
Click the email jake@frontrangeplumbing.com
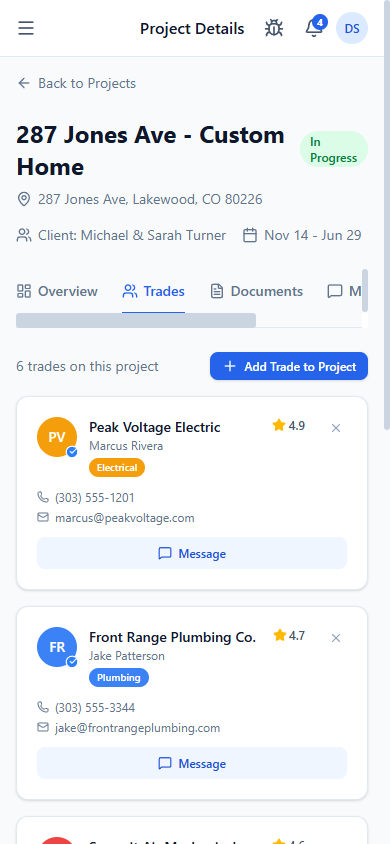(138, 728)
